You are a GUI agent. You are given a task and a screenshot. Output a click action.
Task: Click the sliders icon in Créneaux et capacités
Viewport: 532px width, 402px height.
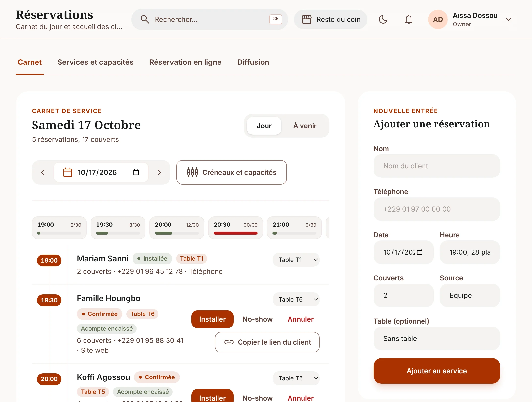[192, 172]
